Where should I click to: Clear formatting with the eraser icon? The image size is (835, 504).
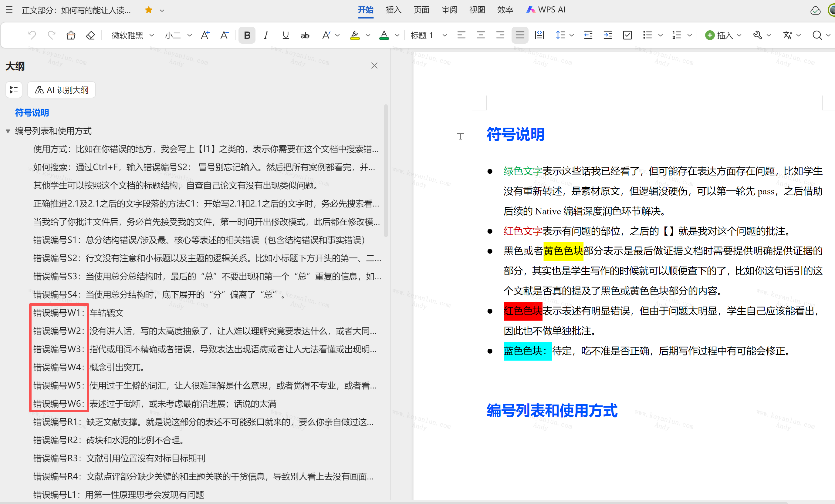click(x=90, y=35)
